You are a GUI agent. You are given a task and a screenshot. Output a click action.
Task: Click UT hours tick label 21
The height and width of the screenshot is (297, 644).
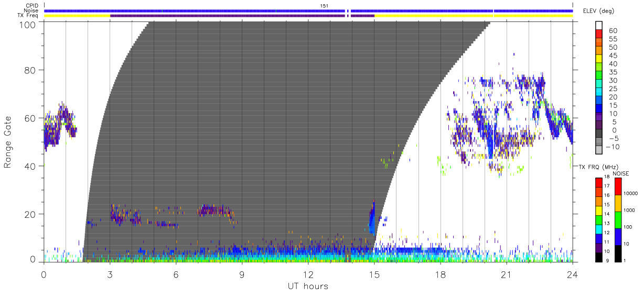point(506,274)
